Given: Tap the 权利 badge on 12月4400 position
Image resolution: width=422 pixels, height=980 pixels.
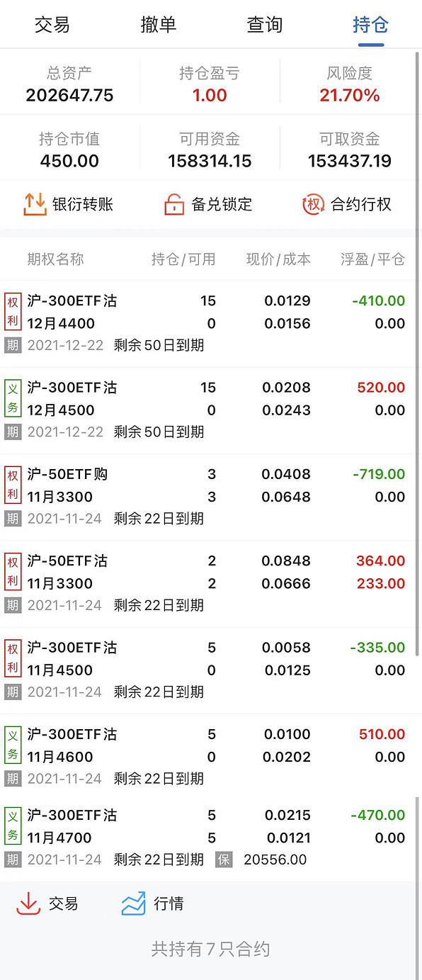Looking at the screenshot, I should (13, 312).
